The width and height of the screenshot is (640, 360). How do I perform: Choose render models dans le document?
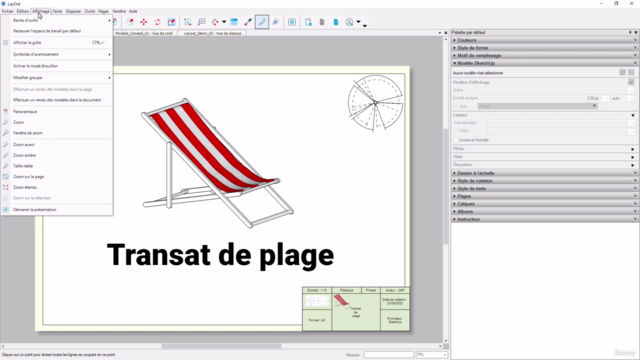click(57, 100)
